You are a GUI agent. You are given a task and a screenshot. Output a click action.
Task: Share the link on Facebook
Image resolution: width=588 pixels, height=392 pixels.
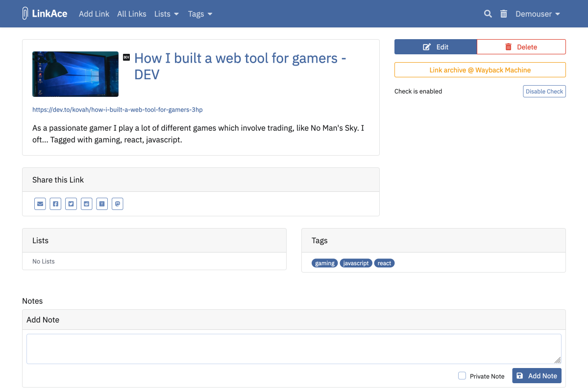click(x=55, y=204)
